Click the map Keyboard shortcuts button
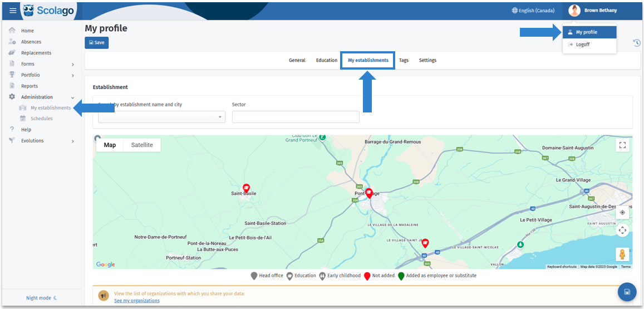The image size is (644, 309). [562, 267]
